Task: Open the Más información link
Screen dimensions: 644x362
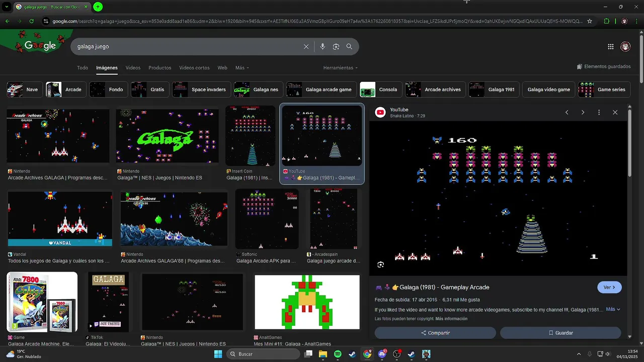Action: tap(451, 319)
